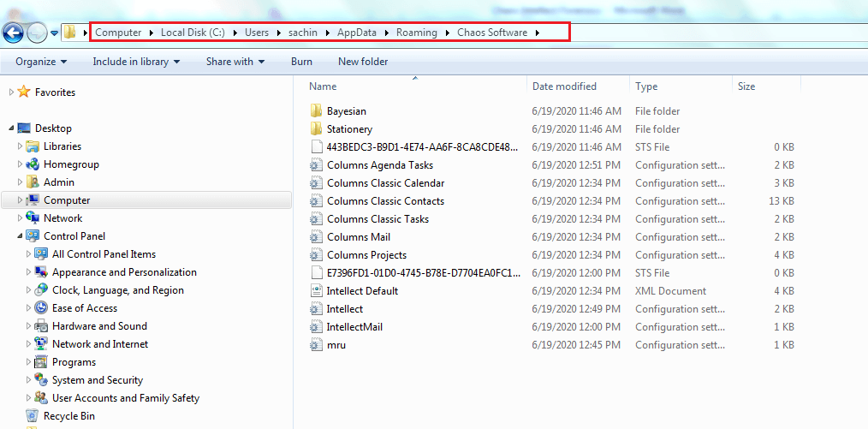
Task: Select the Bayesian folder icon
Action: pyautogui.click(x=316, y=110)
